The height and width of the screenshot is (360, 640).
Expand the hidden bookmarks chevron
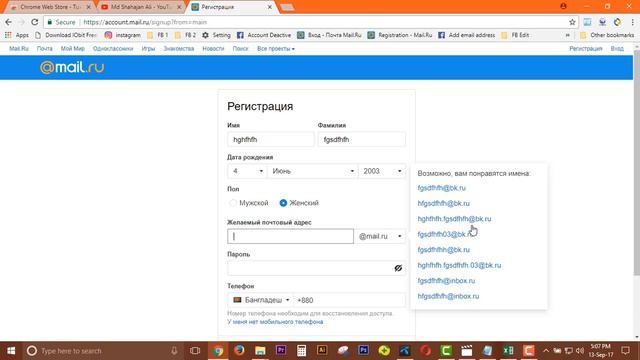[x=568, y=35]
